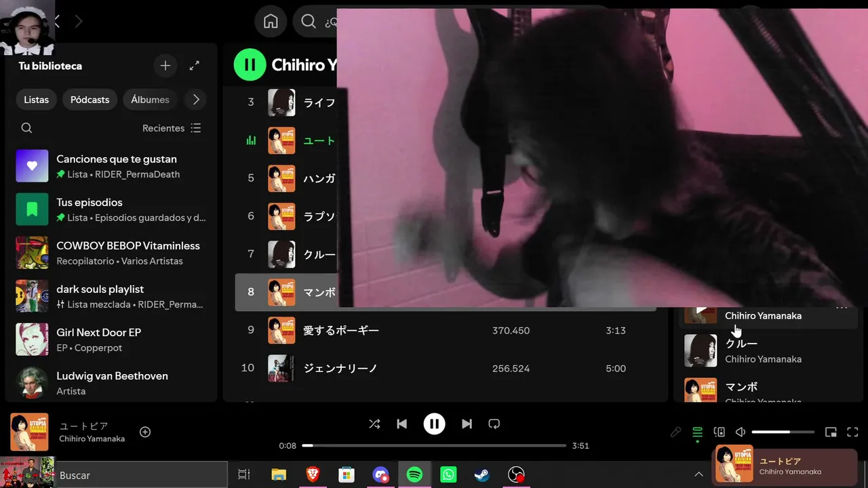Image resolution: width=868 pixels, height=488 pixels.
Task: Open dark souls playlist
Action: 111,296
